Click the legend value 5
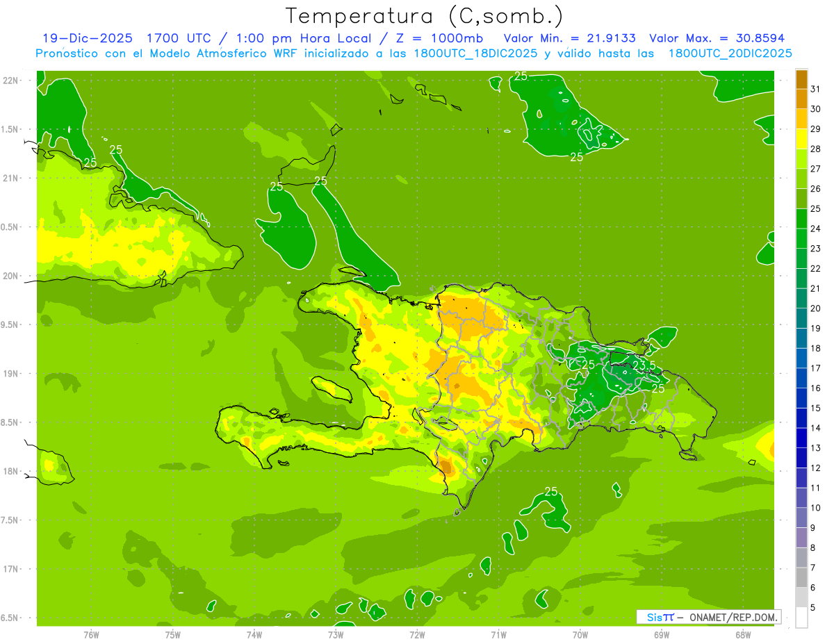 (813, 607)
